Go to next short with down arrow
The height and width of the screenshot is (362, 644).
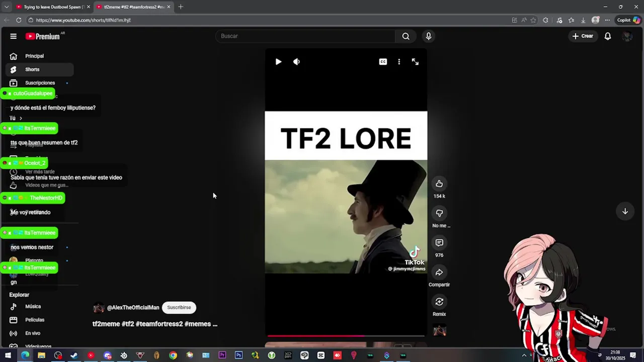pos(625,211)
